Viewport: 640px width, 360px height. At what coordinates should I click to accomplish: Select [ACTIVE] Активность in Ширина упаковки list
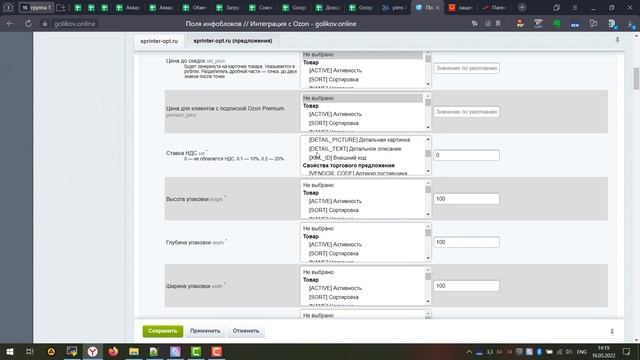pyautogui.click(x=362, y=288)
